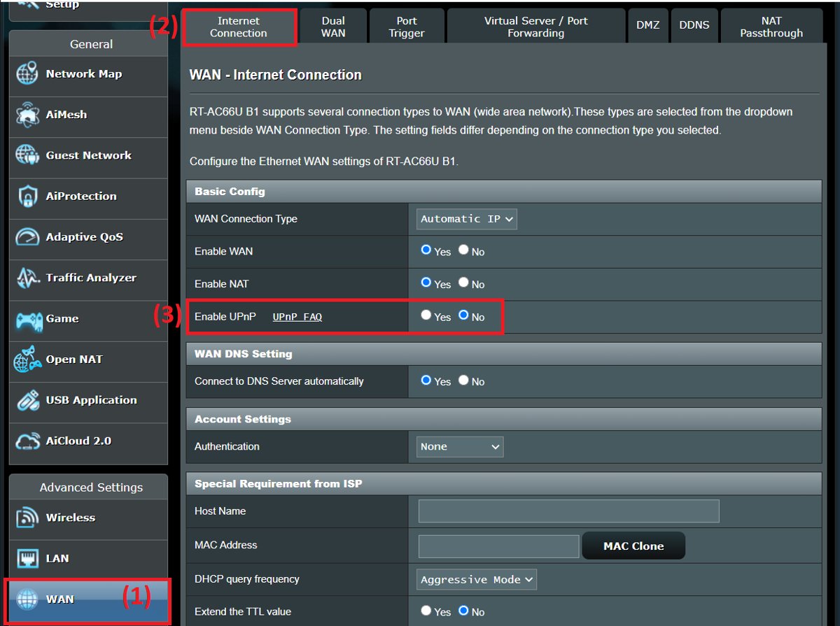Image resolution: width=840 pixels, height=626 pixels.
Task: Open the Port Trigger tab
Action: 407,27
